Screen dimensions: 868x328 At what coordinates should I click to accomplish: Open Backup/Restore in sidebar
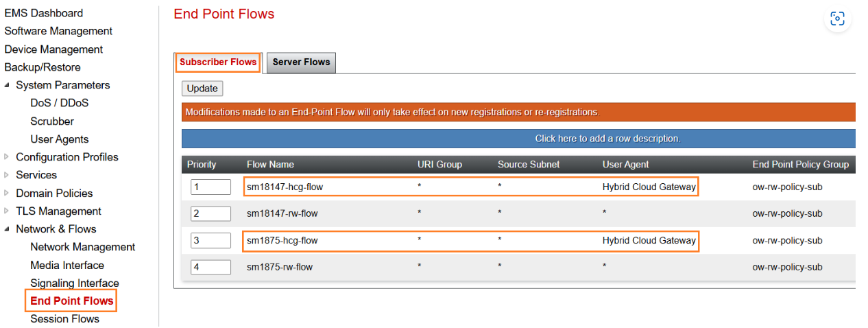tap(43, 67)
